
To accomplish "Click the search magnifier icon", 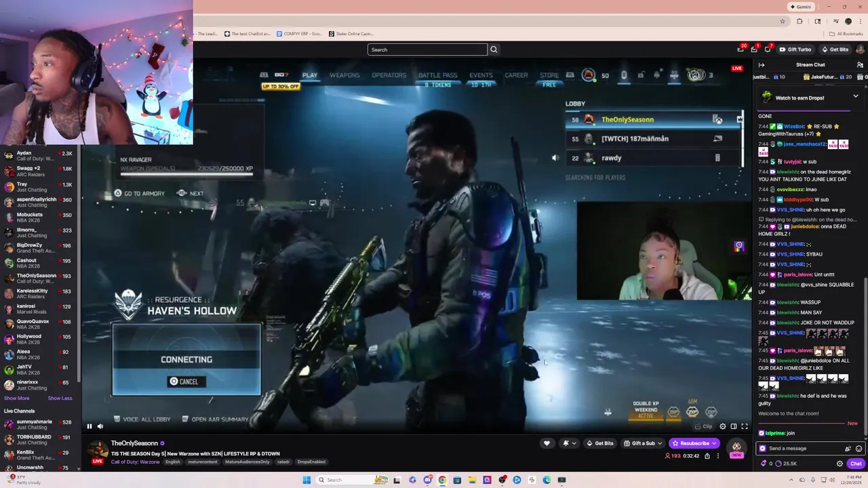I will tap(494, 49).
